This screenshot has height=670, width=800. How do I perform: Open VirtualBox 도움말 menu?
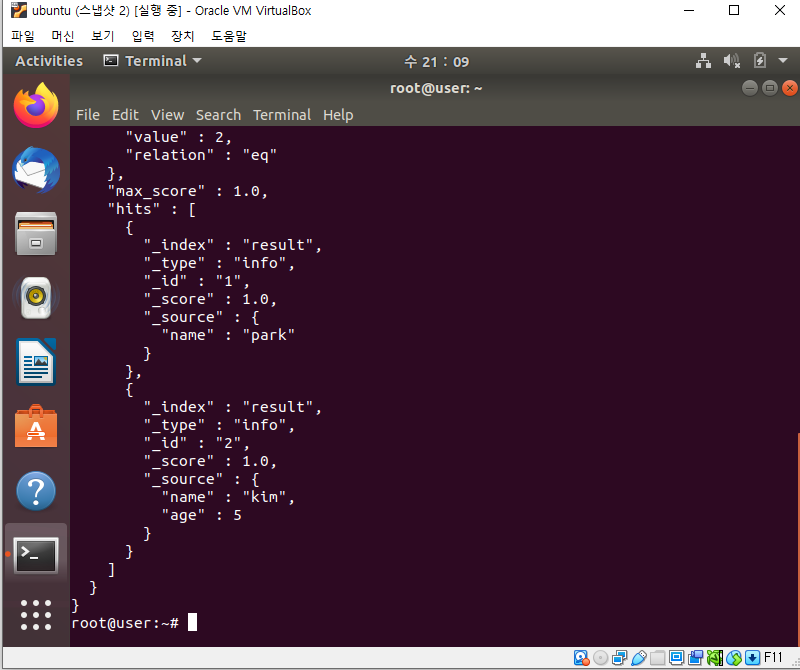[229, 36]
